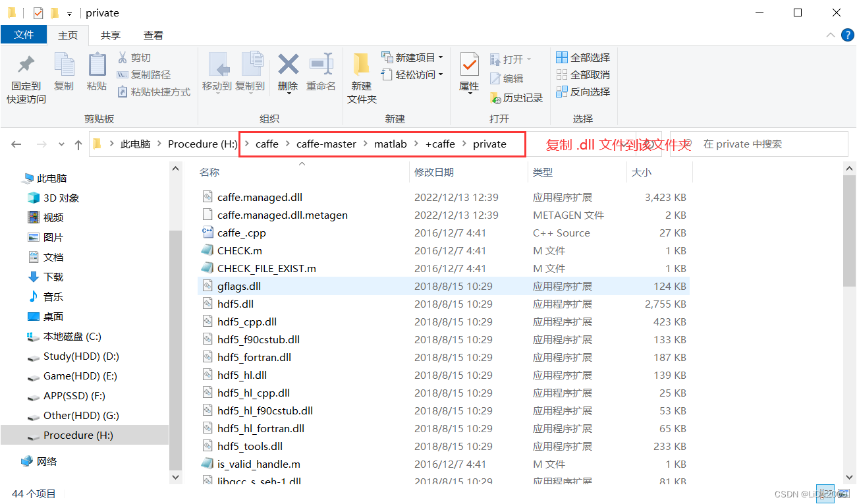The width and height of the screenshot is (857, 504).
Task: Switch to the Home tab
Action: coord(68,36)
